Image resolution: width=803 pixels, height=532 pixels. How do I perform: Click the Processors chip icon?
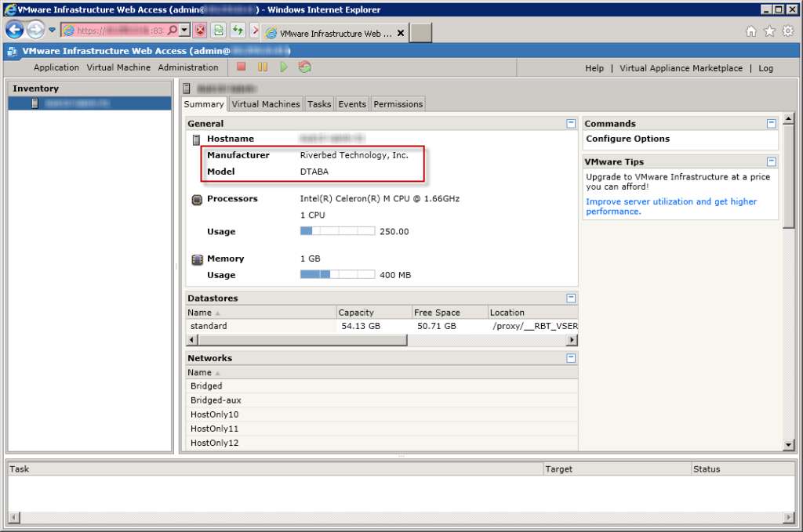pyautogui.click(x=197, y=200)
